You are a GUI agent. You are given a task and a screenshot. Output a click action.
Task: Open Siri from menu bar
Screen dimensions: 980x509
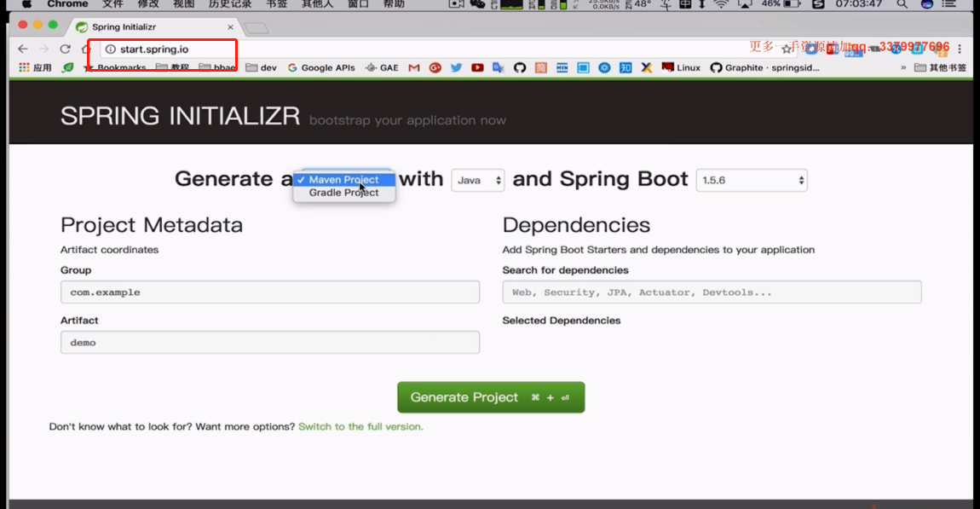pos(927,3)
